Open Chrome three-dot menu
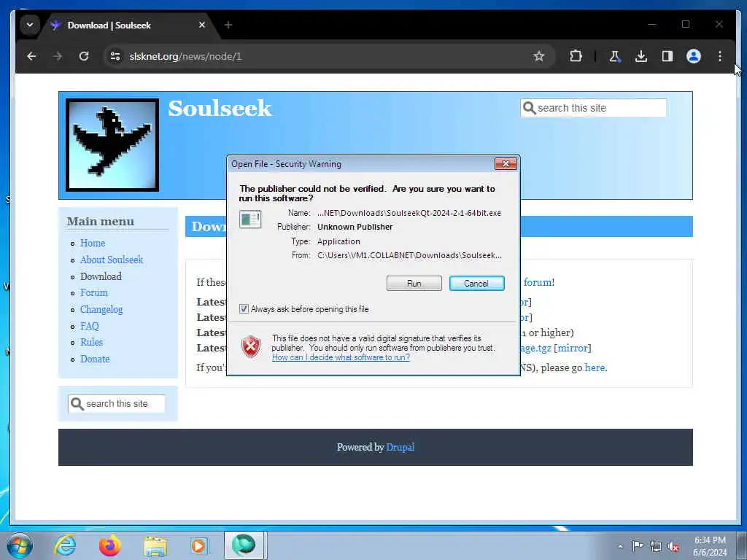747x560 pixels. click(x=720, y=56)
